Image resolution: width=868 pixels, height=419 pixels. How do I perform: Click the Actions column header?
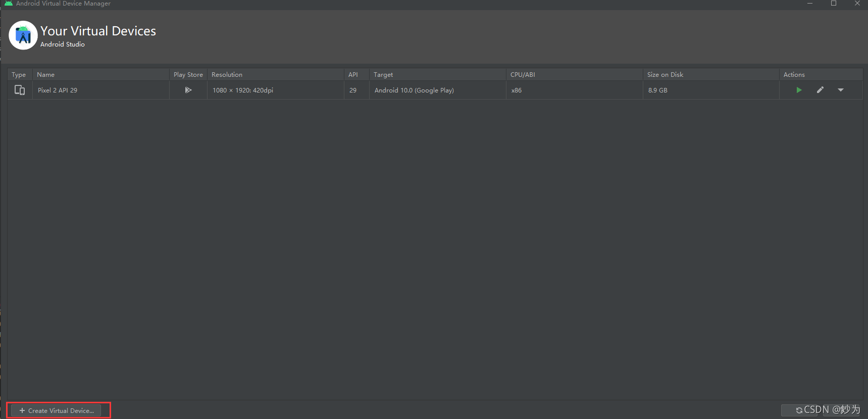pos(821,74)
